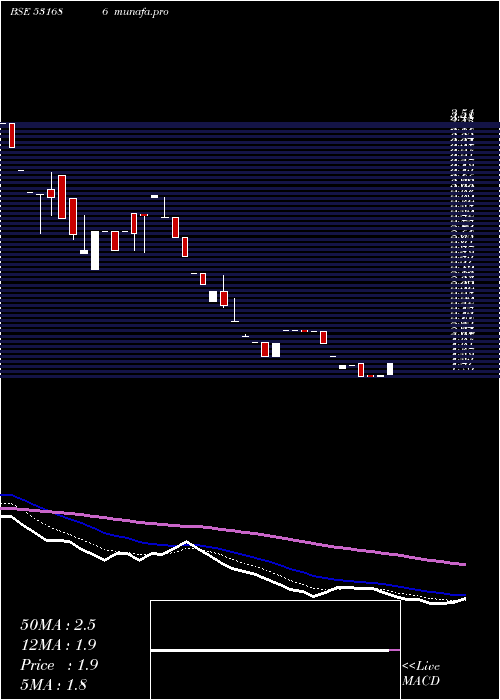
Task: Select the 50MA : 2.5 legend text
Action: coord(58,625)
